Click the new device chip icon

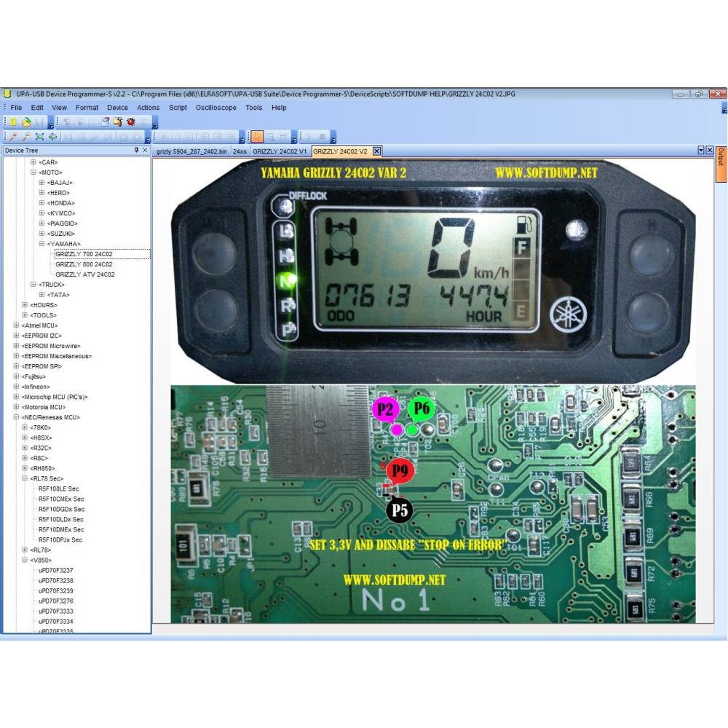(13, 122)
